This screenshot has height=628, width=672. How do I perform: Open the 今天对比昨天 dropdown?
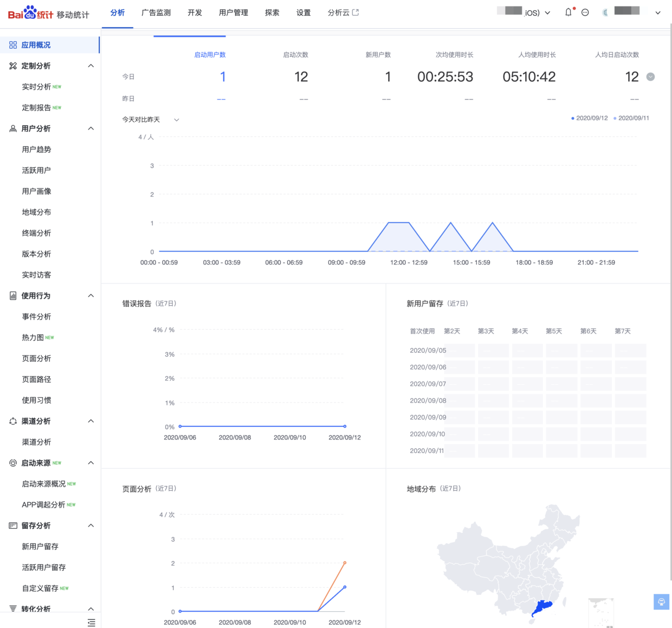tap(151, 120)
